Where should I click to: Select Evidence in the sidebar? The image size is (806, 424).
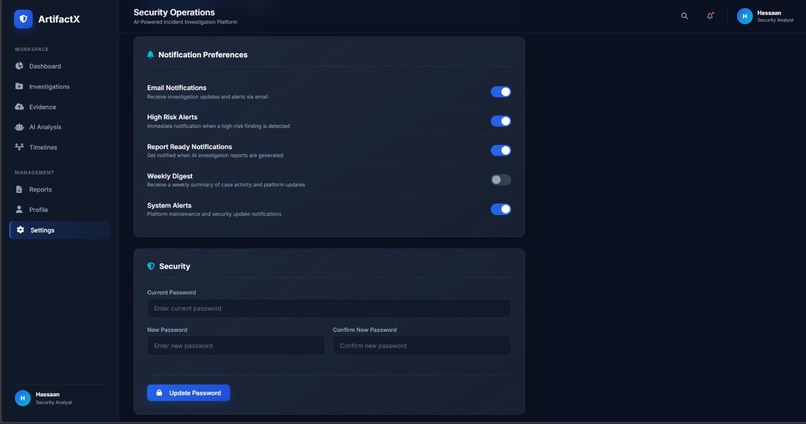[60, 107]
